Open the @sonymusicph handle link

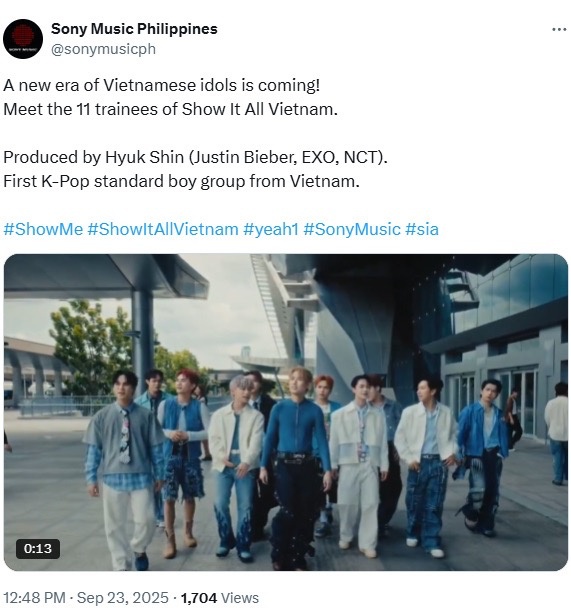[x=103, y=49]
